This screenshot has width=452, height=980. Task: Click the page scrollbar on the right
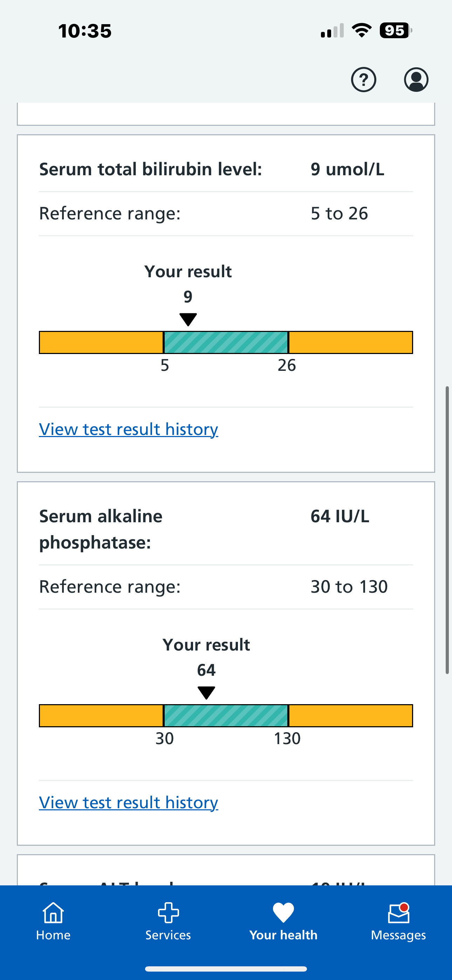(x=447, y=530)
